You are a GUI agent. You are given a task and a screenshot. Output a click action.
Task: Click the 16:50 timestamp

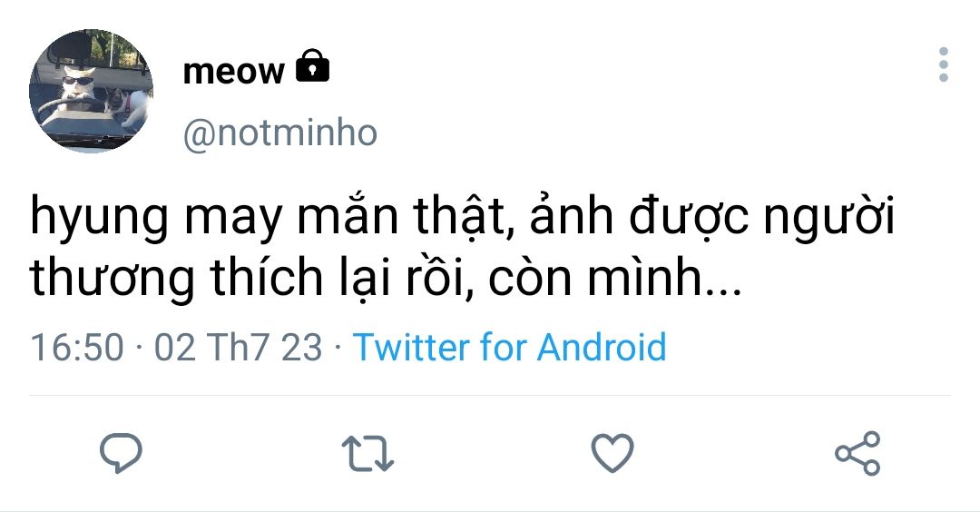point(77,348)
